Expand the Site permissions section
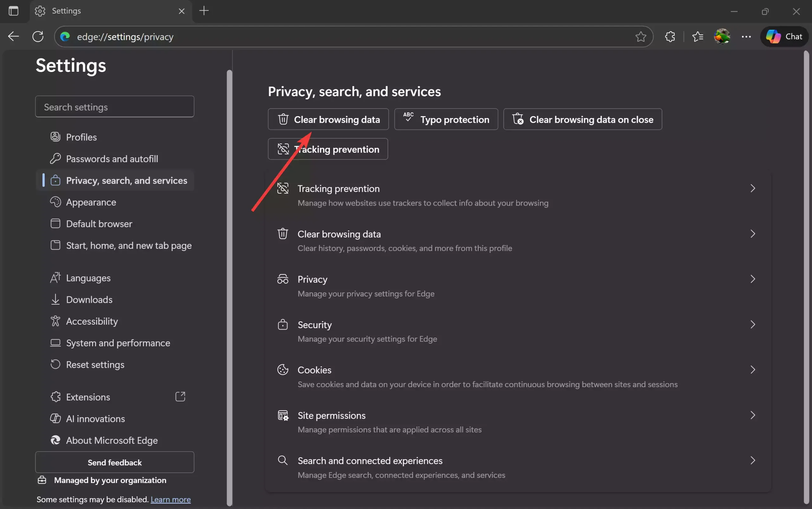The height and width of the screenshot is (509, 812). (753, 415)
